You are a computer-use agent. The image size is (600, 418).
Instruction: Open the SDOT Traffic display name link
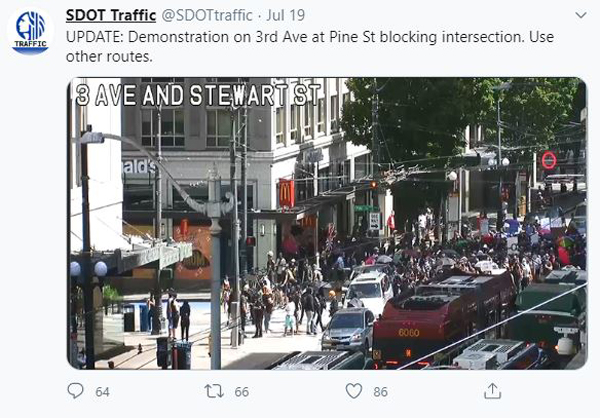click(x=111, y=15)
